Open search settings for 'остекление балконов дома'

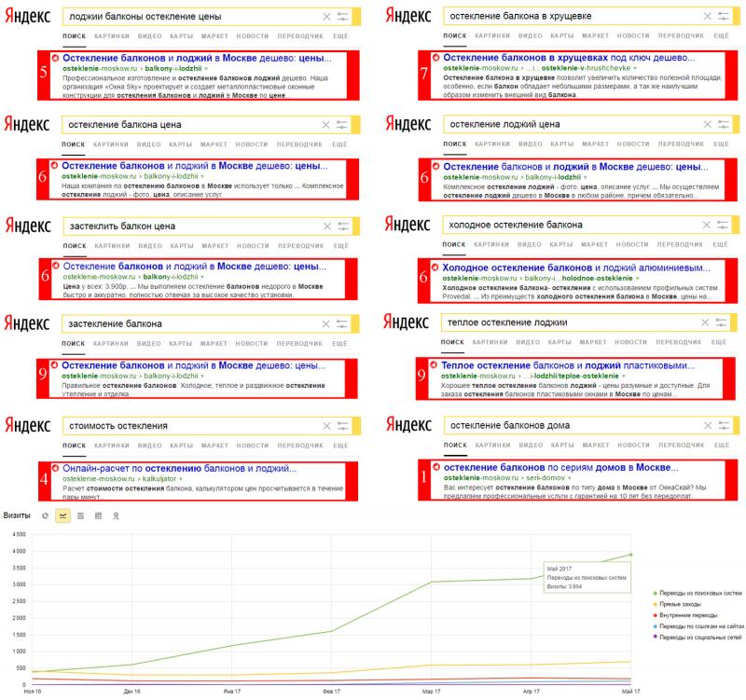[x=725, y=425]
